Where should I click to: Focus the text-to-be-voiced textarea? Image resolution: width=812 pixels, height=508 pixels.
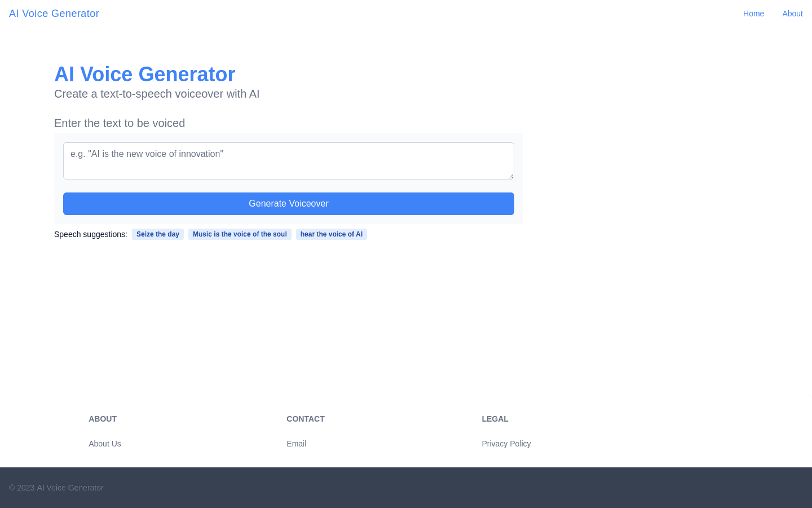[289, 161]
